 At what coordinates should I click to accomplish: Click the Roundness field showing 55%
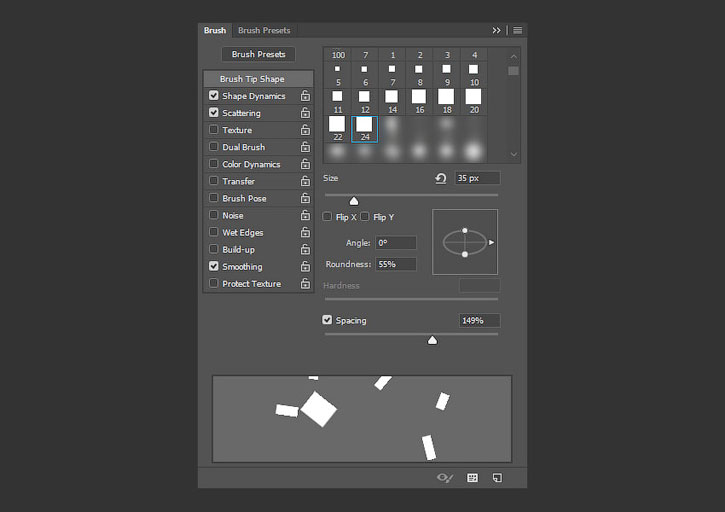[x=396, y=264]
